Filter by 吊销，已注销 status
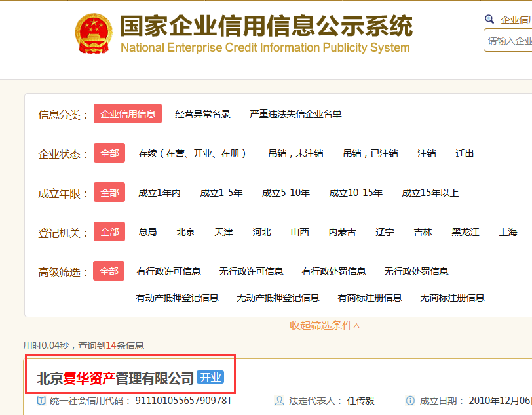Image resolution: width=532 pixels, height=415 pixels. (370, 153)
